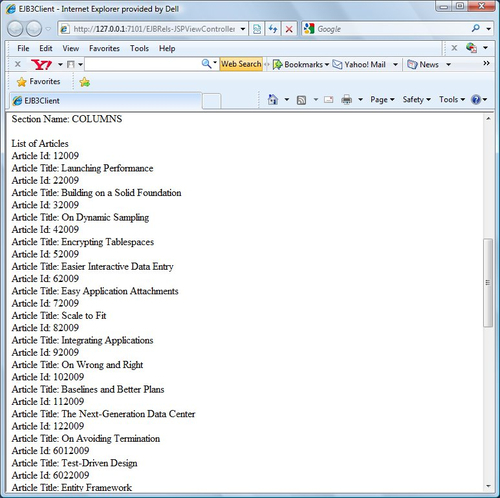Show more Yahoo toolbar items chevron

click(x=486, y=63)
